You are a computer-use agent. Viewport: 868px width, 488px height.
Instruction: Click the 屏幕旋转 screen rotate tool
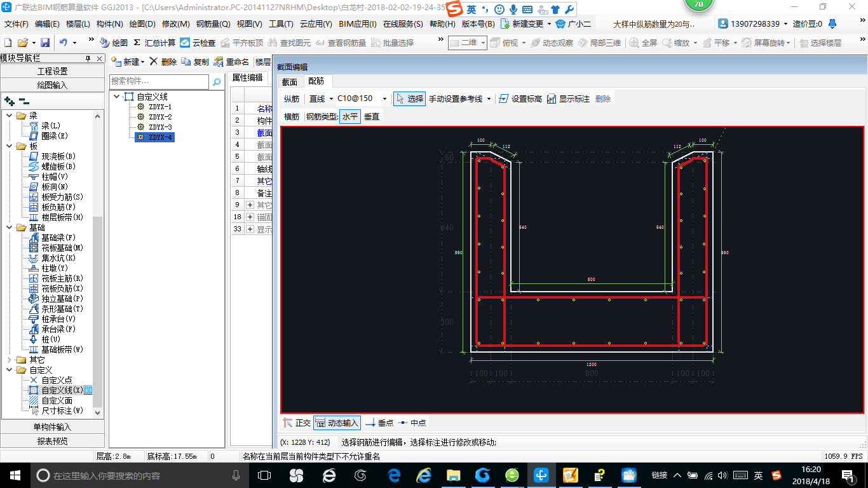pos(764,43)
